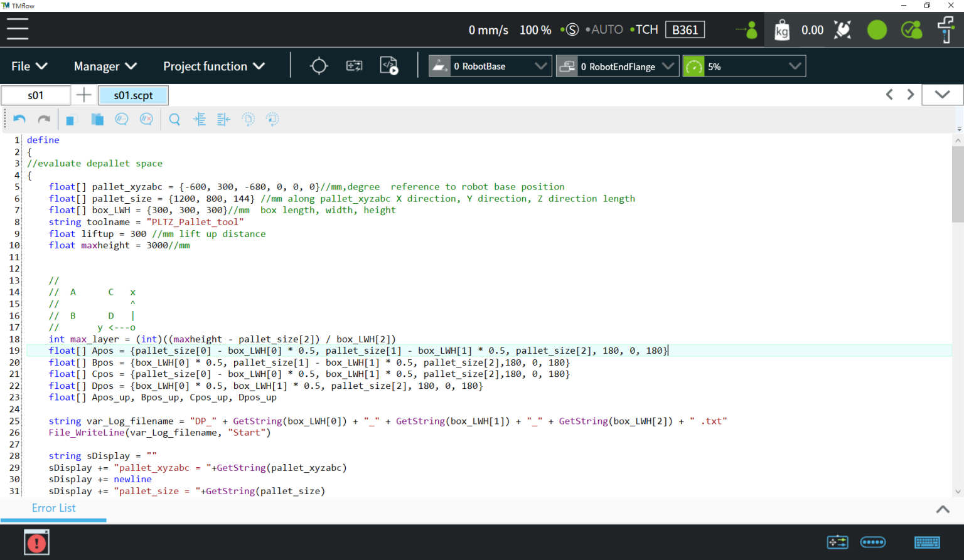Redo the script edit
Screen dimensions: 964x560
(43, 119)
